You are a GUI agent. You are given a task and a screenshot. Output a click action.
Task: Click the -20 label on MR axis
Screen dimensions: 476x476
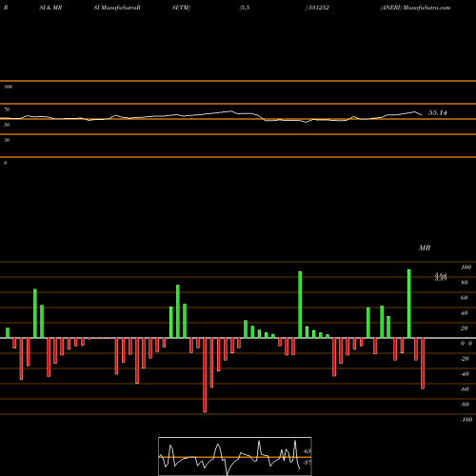click(465, 359)
